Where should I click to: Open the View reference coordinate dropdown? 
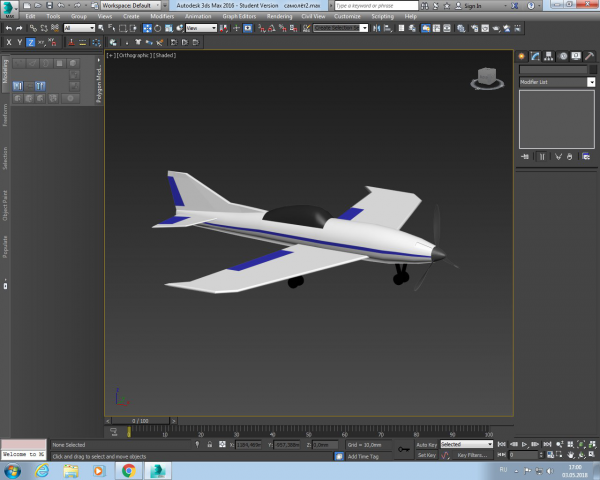coord(201,28)
